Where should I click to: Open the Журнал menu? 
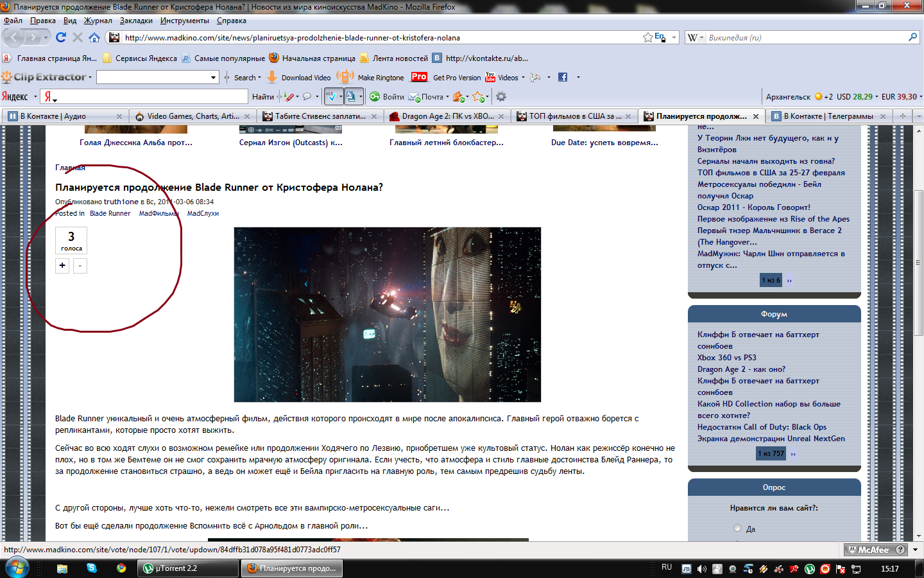coord(98,21)
